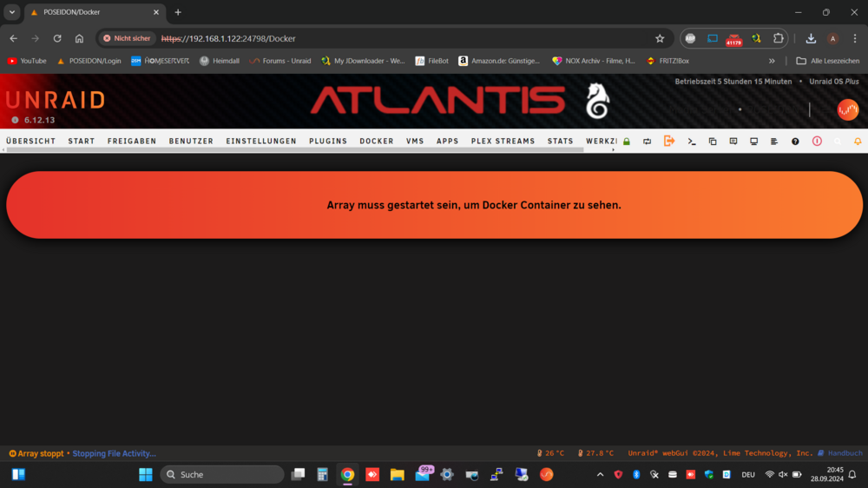868x488 pixels.
Task: Click the JDownloader globe extension icon
Action: [756, 38]
